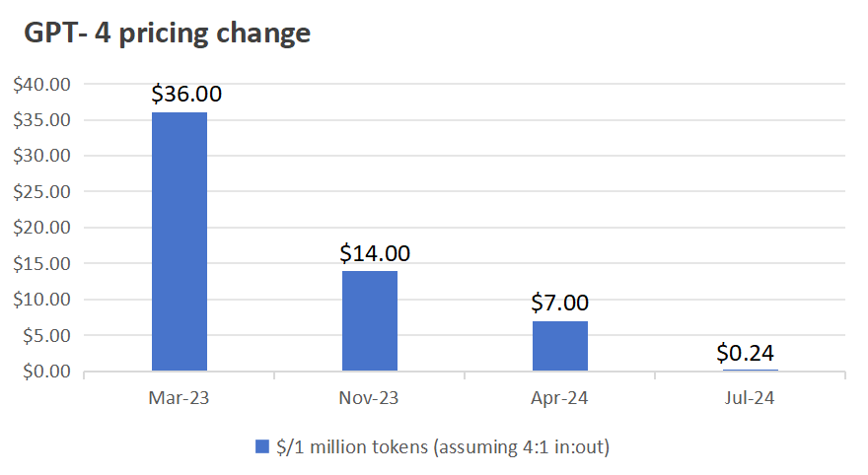Image resolution: width=868 pixels, height=475 pixels.
Task: Click the Mar-23 axis label
Action: coord(179,398)
